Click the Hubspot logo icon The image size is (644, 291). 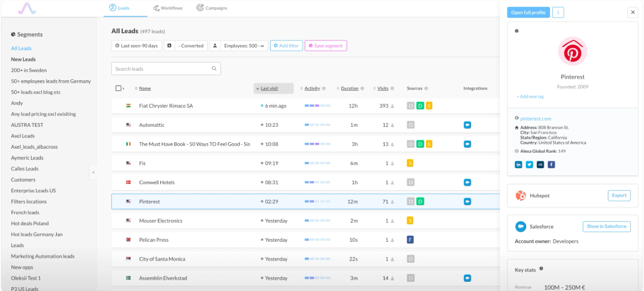coord(521,195)
